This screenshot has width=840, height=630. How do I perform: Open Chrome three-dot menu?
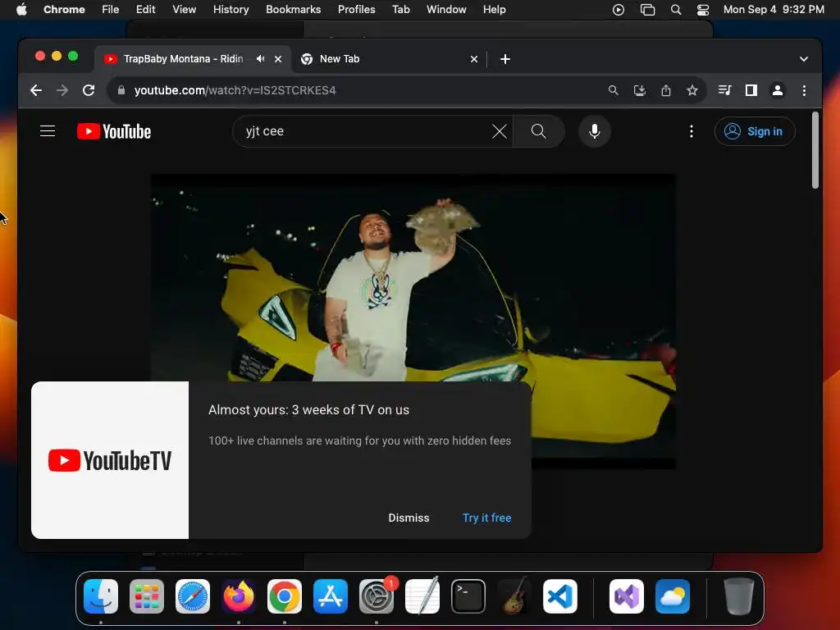804,90
